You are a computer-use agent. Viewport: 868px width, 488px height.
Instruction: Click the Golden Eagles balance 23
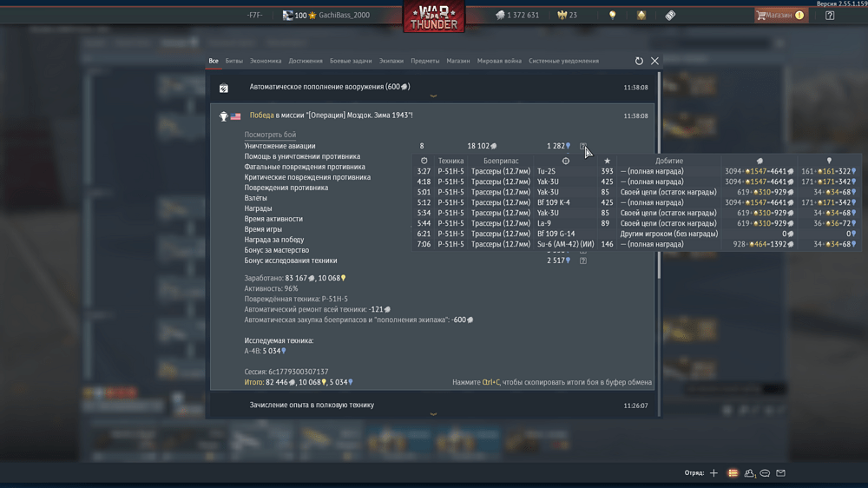tap(568, 16)
